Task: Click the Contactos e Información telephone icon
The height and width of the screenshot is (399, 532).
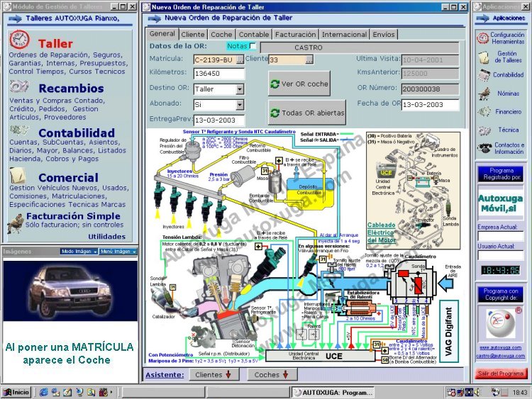Action: click(x=484, y=148)
